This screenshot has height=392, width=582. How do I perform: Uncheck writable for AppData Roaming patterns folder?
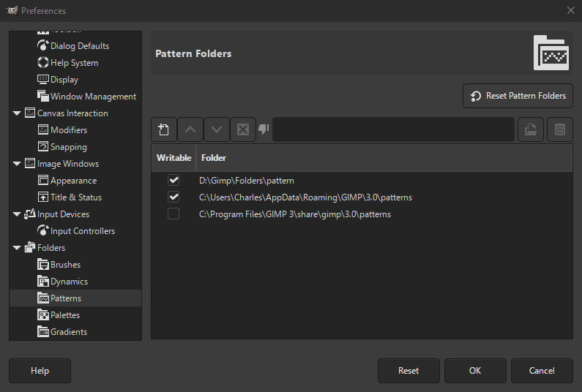[x=174, y=197]
